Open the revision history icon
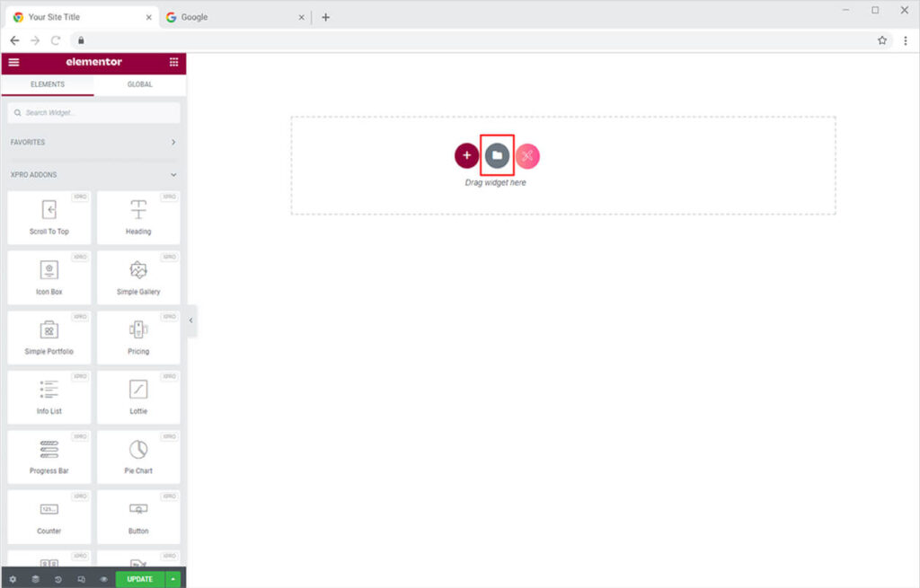The height and width of the screenshot is (588, 920). pyautogui.click(x=58, y=579)
